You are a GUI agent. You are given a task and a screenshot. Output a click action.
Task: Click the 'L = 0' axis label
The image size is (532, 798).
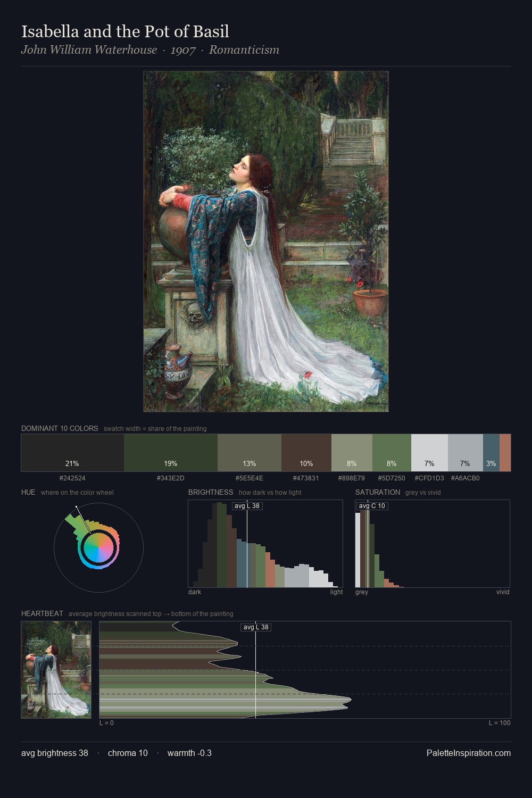(x=106, y=723)
